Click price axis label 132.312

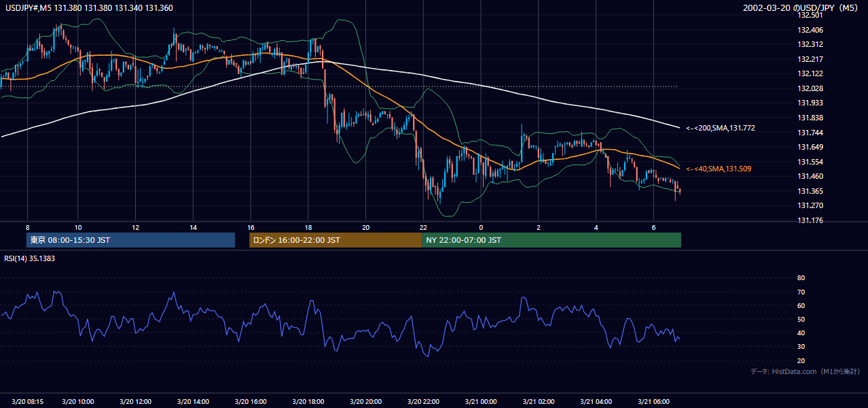tap(810, 44)
